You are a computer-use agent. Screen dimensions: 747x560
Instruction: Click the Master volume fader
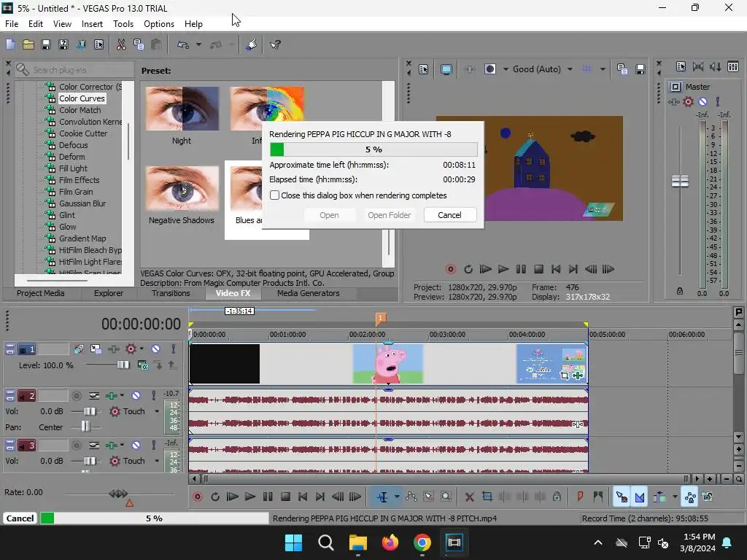680,181
